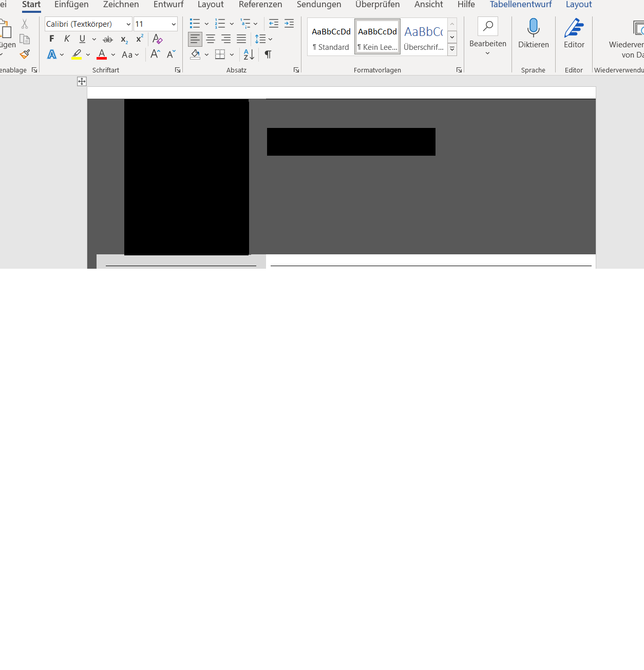
Task: Click the copy icon
Action: coord(25,39)
